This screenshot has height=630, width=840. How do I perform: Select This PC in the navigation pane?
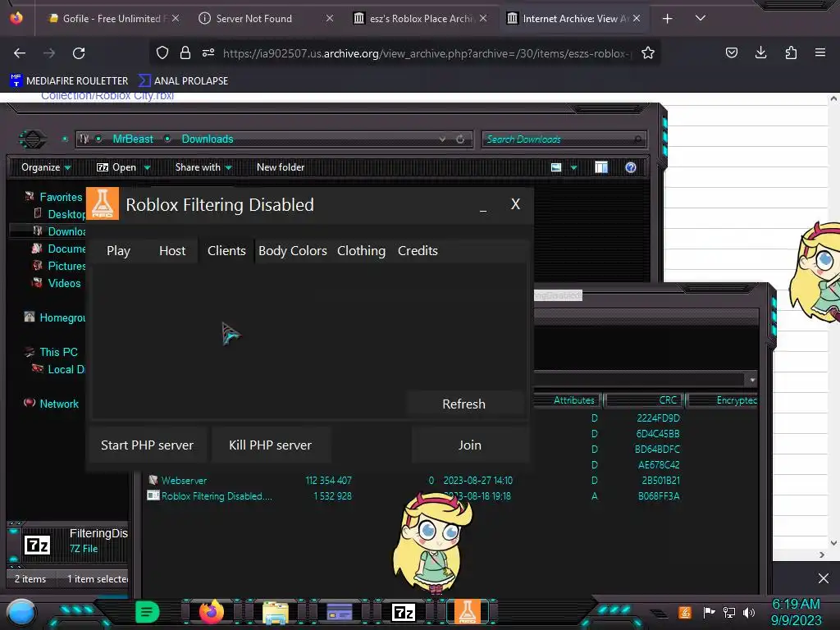click(x=58, y=353)
